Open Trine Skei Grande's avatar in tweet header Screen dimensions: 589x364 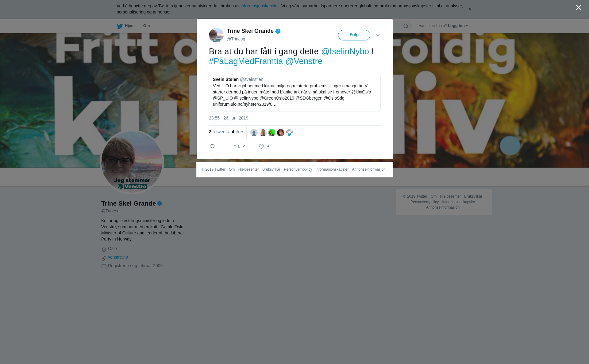(x=216, y=35)
